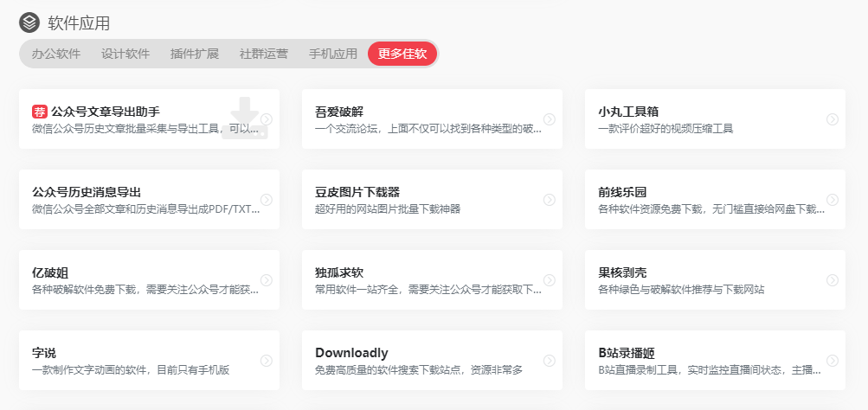The image size is (868, 410).
Task: Open the 亿破姐 title link
Action: pyautogui.click(x=50, y=272)
